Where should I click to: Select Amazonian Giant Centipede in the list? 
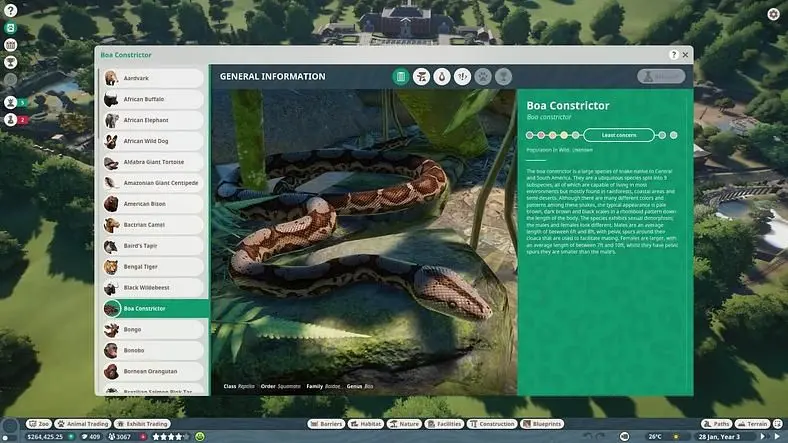point(153,183)
